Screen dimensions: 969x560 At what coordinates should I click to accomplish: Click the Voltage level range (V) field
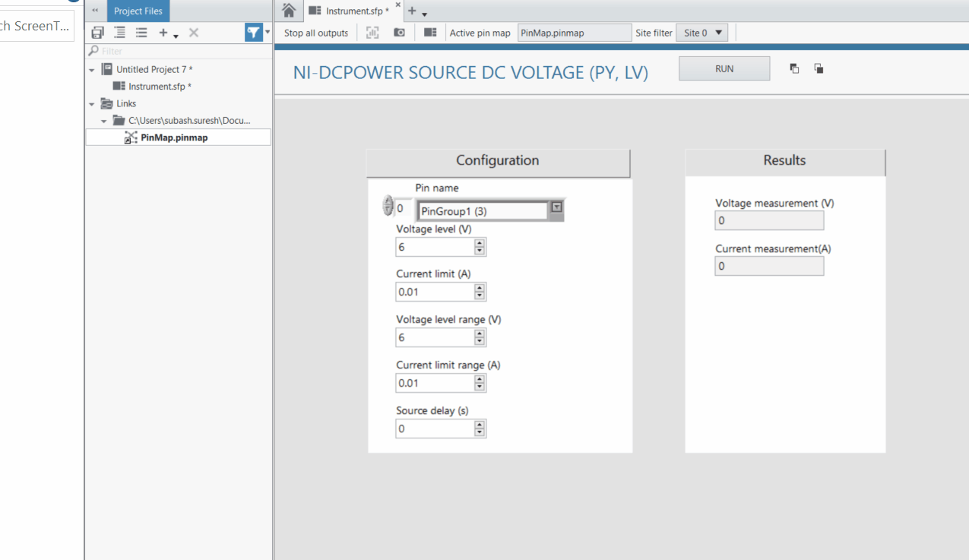click(x=435, y=337)
